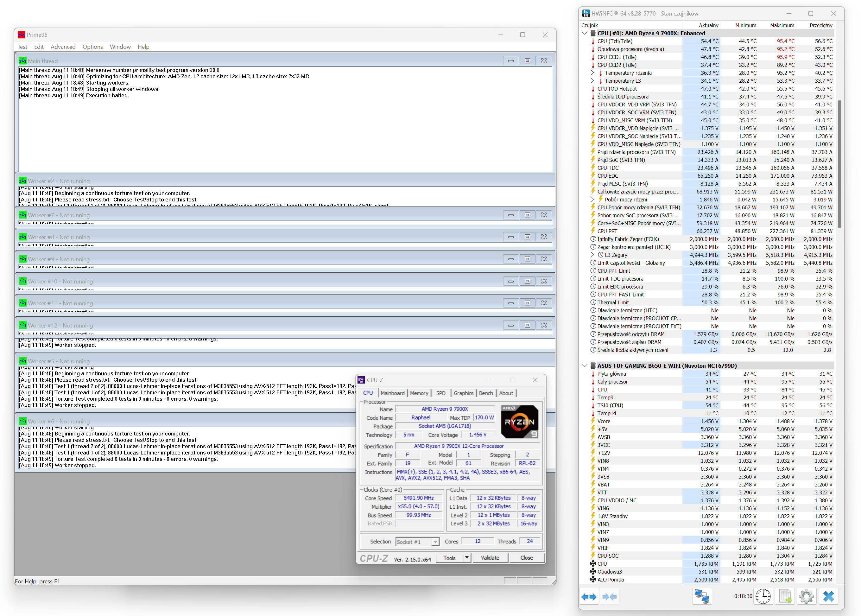Start logging with the spreadsheet-plus icon
The height and width of the screenshot is (616, 861).
pyautogui.click(x=785, y=597)
